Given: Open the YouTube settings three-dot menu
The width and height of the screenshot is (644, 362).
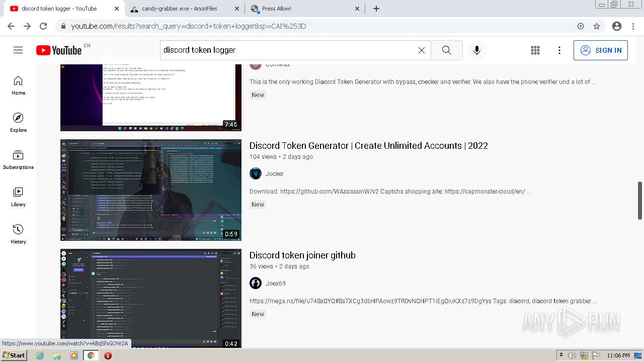Looking at the screenshot, I should coord(559,50).
